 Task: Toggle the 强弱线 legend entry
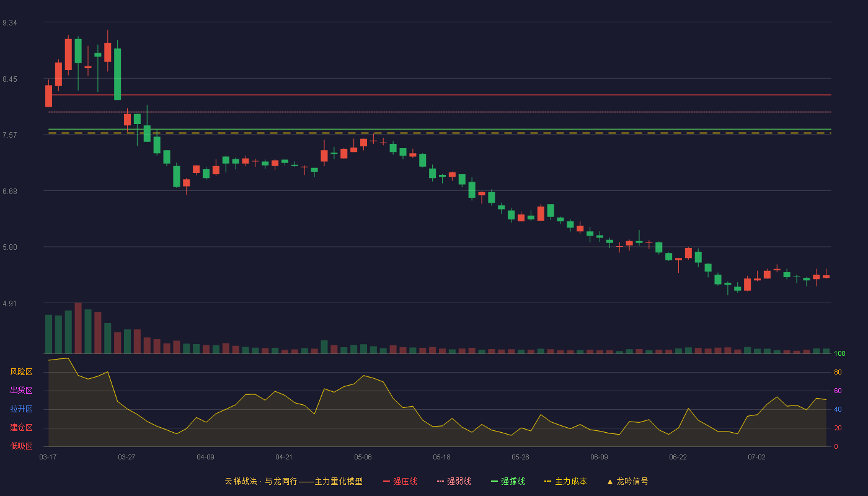[454, 481]
